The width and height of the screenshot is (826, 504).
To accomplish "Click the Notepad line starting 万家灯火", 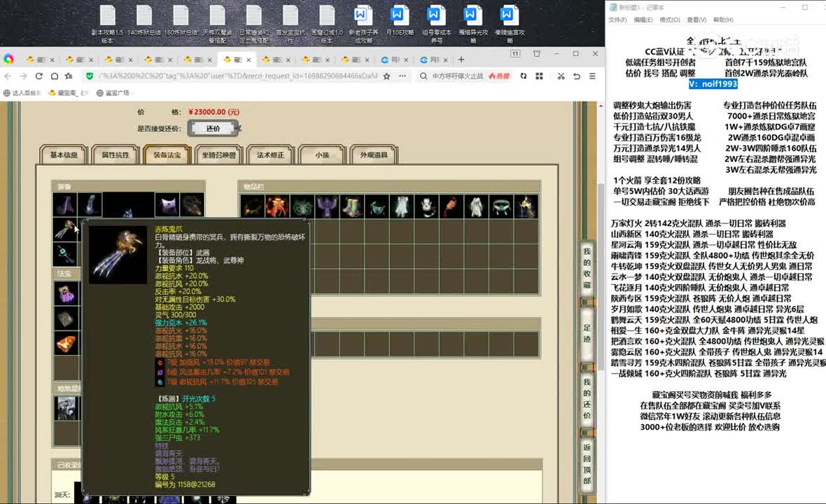I will [698, 223].
